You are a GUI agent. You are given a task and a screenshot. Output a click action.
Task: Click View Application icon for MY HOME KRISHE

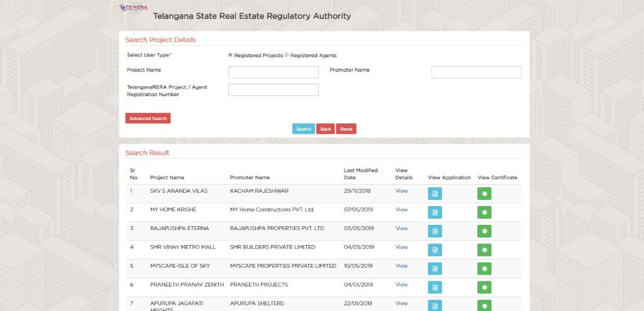point(435,212)
